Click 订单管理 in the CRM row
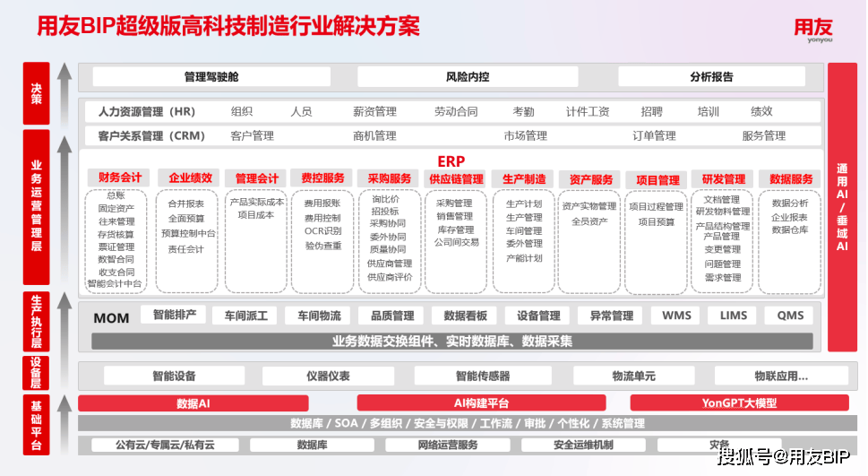Screen dimensions: 868x476 pyautogui.click(x=654, y=135)
